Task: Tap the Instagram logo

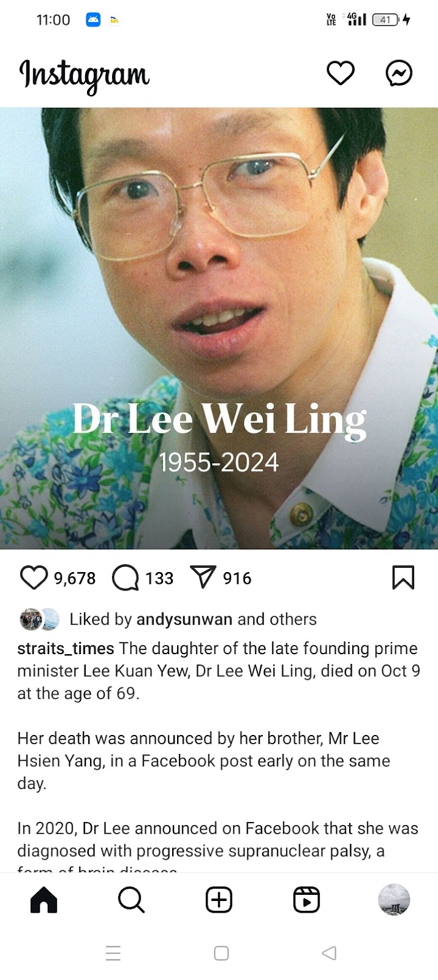Action: coord(84,76)
